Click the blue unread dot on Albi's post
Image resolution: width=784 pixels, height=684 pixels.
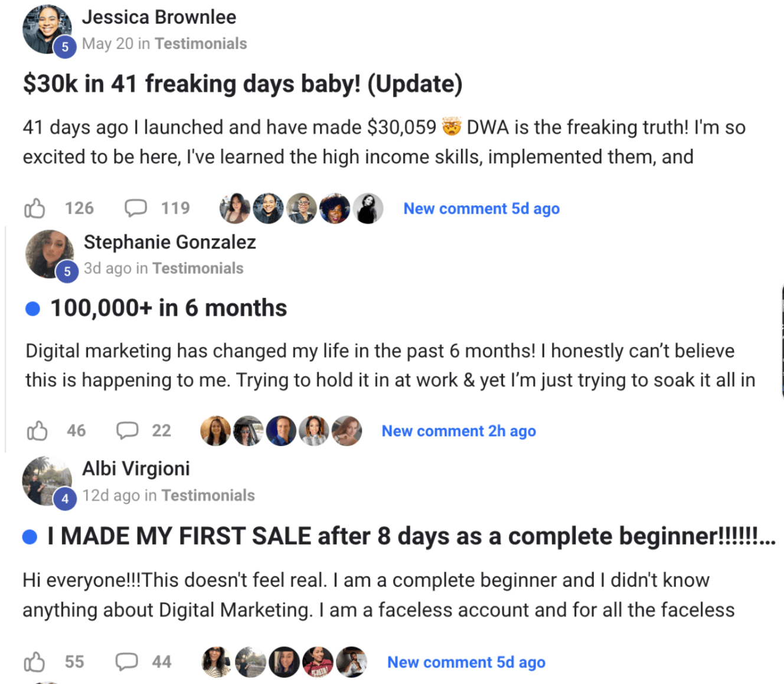[30, 536]
